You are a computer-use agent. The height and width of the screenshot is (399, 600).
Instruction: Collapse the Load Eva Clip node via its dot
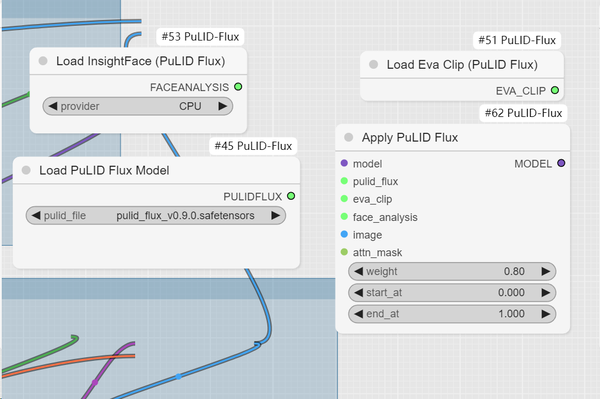pos(373,64)
